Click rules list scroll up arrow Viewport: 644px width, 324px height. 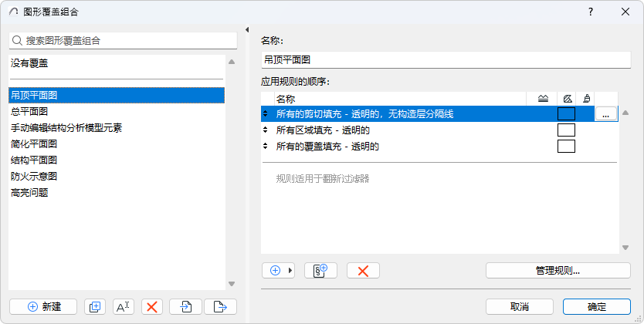coord(625,113)
